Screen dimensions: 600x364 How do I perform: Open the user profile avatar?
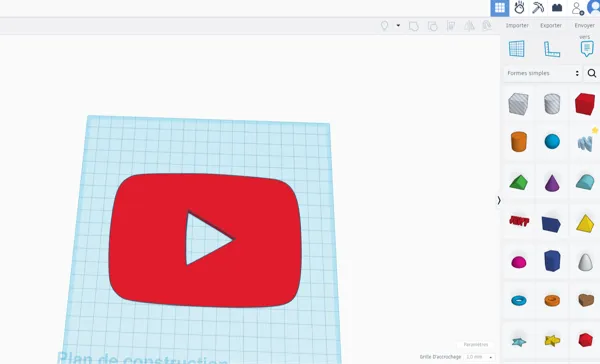coord(594,8)
